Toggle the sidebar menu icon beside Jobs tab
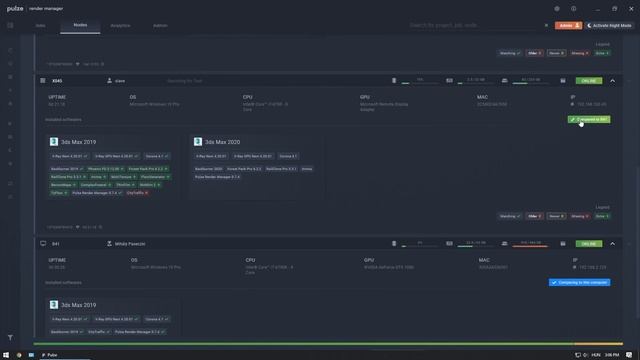640x360 pixels. [10, 25]
